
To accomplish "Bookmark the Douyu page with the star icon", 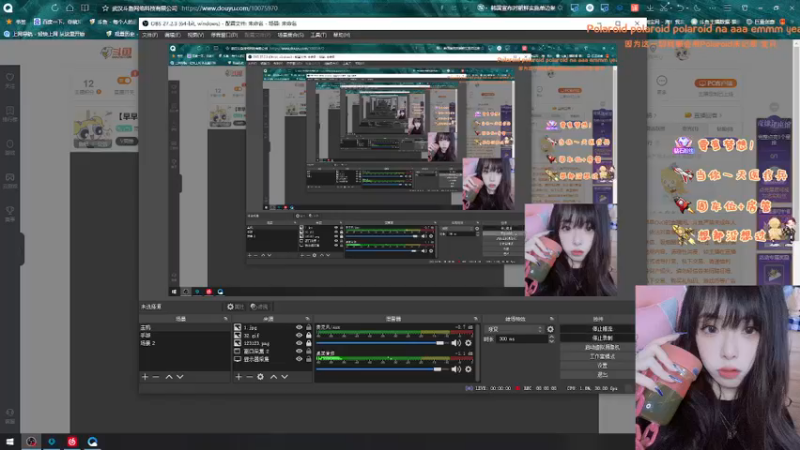I will [x=105, y=8].
